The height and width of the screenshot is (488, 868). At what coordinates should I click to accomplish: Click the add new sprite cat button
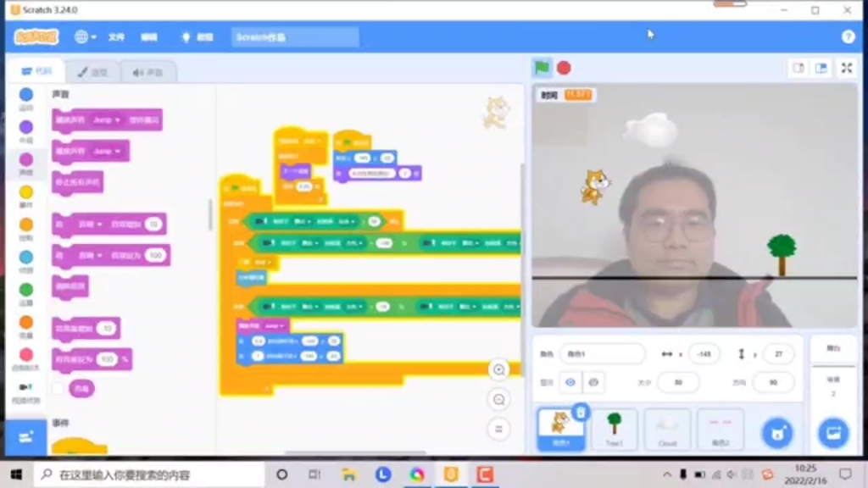pyautogui.click(x=777, y=431)
